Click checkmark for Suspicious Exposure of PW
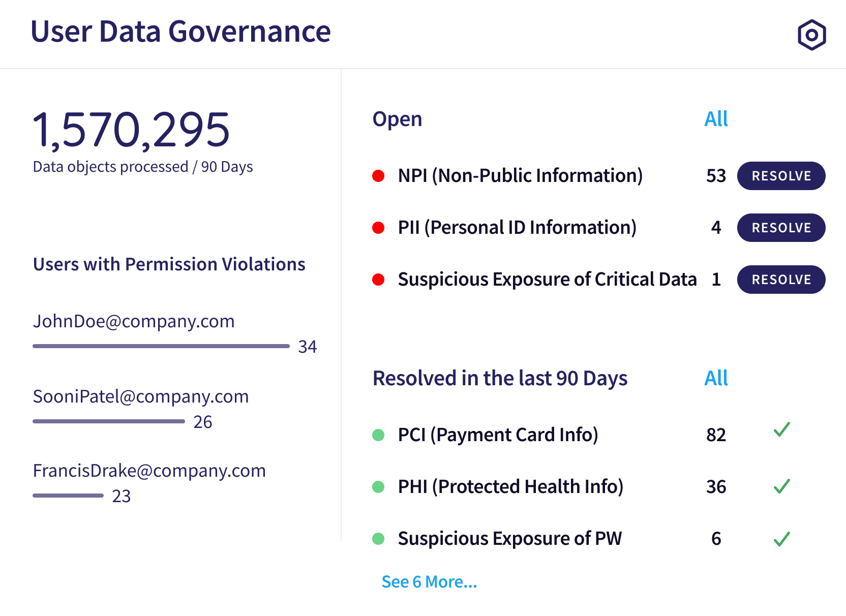846x616 pixels. point(781,539)
